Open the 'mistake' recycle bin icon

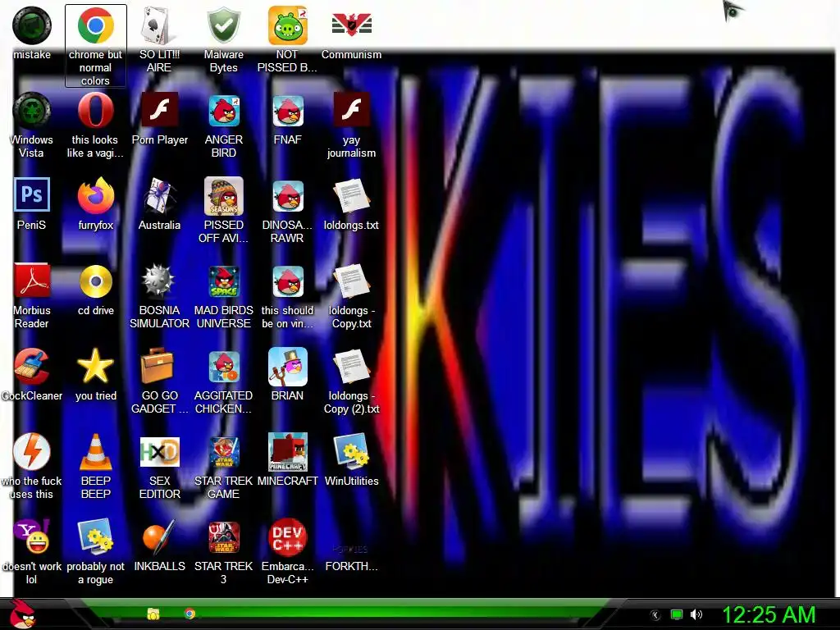point(32,25)
